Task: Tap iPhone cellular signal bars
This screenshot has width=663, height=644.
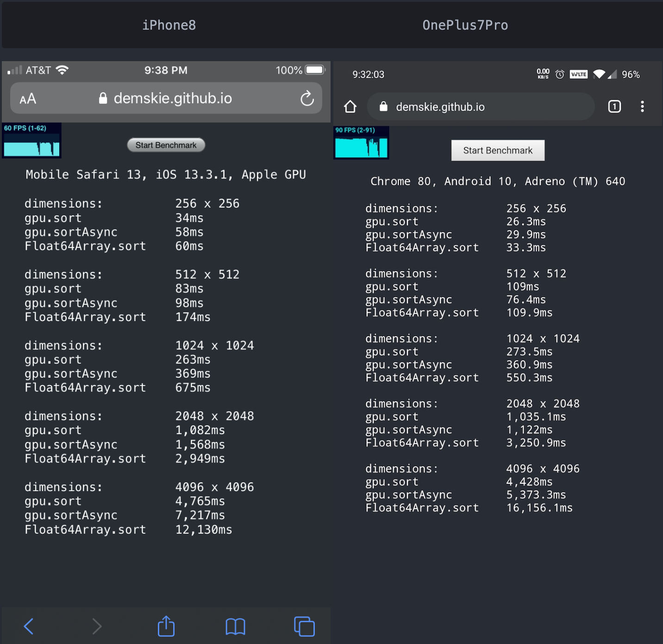Action: (x=14, y=70)
